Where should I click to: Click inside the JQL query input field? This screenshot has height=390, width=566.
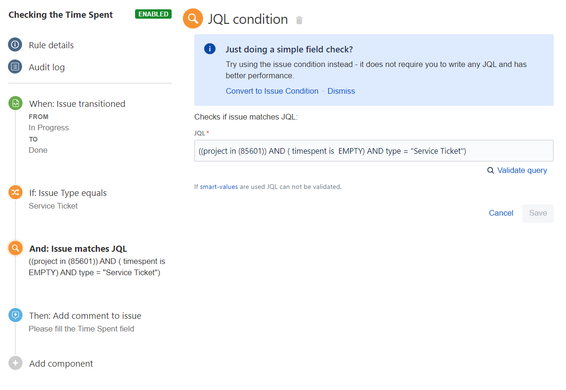pyautogui.click(x=374, y=151)
